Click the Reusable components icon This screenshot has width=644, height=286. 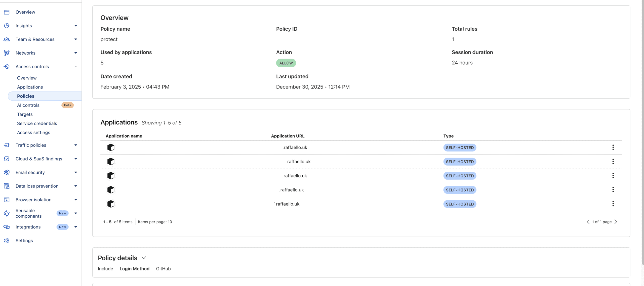point(7,213)
